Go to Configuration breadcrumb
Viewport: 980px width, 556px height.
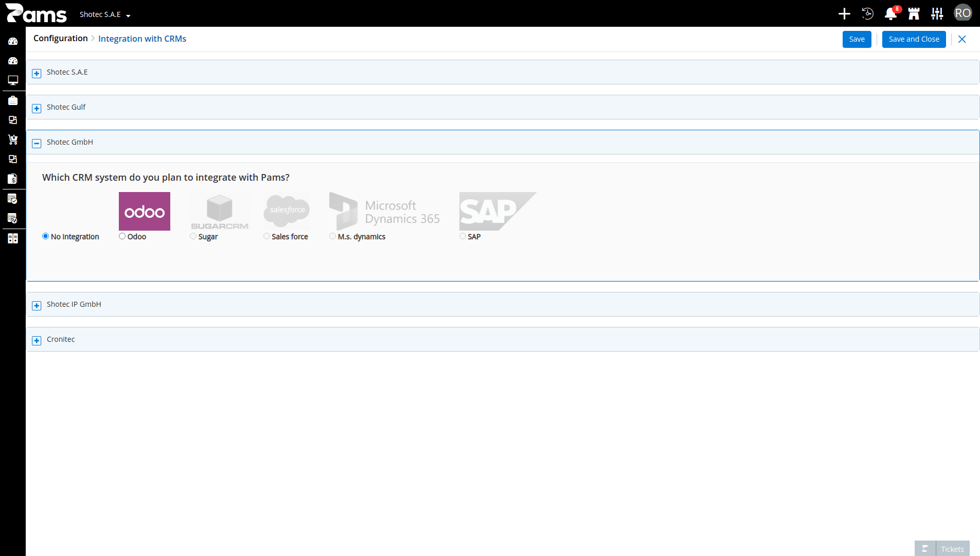point(61,39)
